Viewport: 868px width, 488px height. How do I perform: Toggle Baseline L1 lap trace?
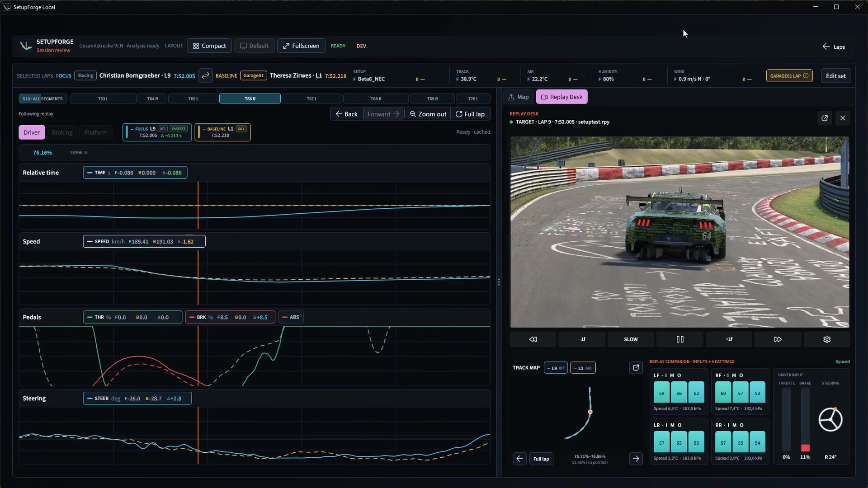click(x=223, y=132)
